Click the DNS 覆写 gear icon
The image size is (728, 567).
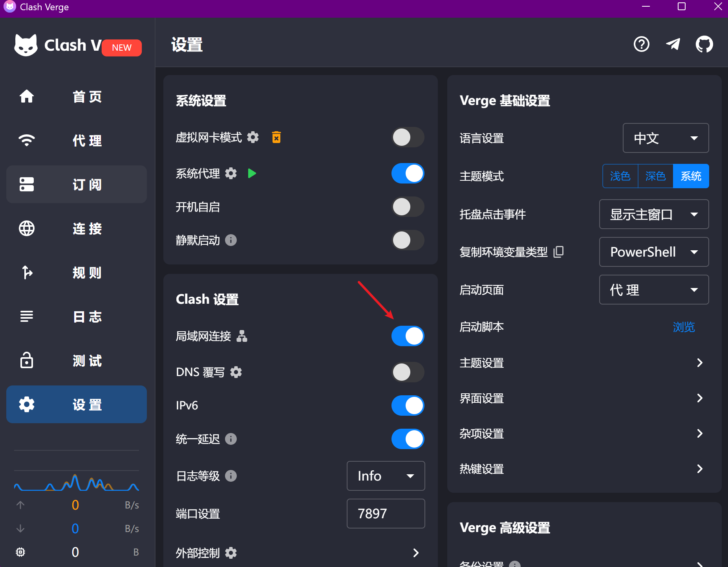tap(236, 372)
